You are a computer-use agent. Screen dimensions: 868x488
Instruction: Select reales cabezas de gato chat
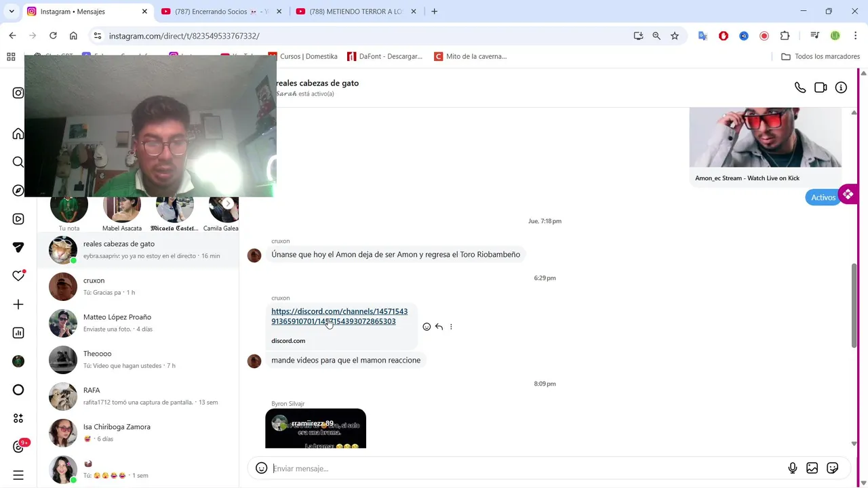pyautogui.click(x=138, y=250)
